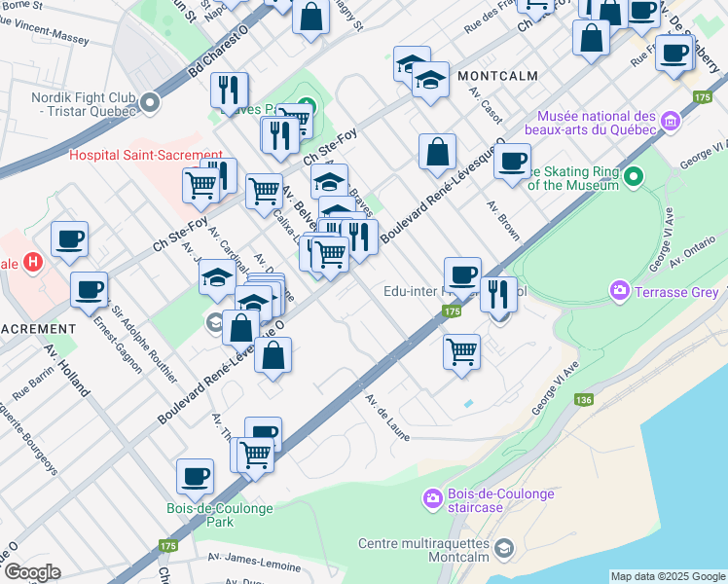Click the MONTCALM neighbourhood label
The width and height of the screenshot is (728, 584).
[497, 76]
